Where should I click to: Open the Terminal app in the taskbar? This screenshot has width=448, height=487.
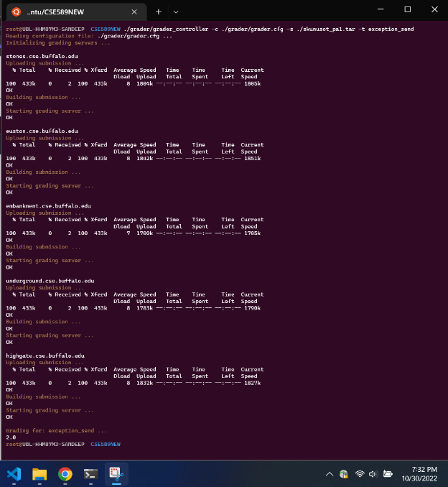point(90,474)
